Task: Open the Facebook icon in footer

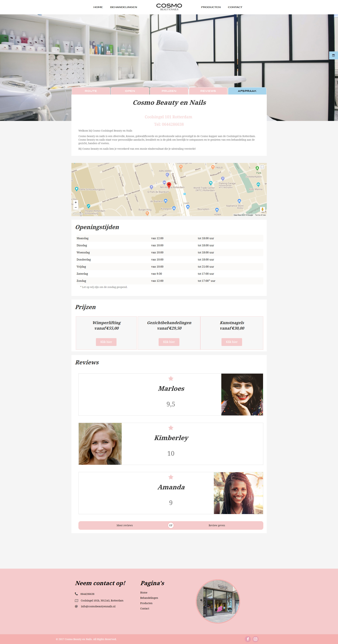Action: click(248, 639)
